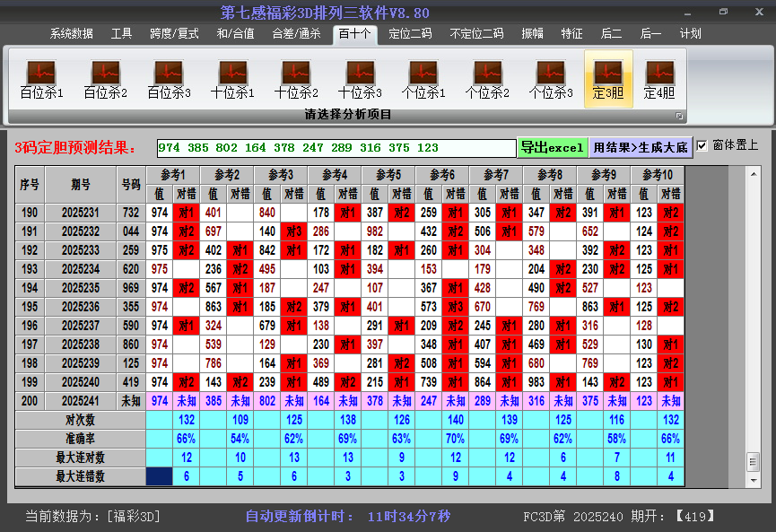Expand the ribbon group dialog launcher
Image resolution: width=776 pixels, height=532 pixels.
point(679,116)
